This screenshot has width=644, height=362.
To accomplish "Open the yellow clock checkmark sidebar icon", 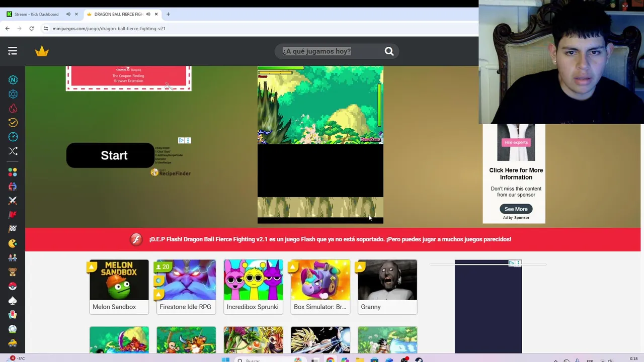I will pos(13,122).
